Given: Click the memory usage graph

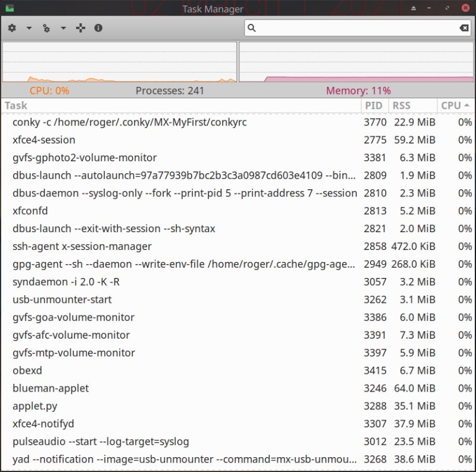Looking at the screenshot, I should pos(356,62).
